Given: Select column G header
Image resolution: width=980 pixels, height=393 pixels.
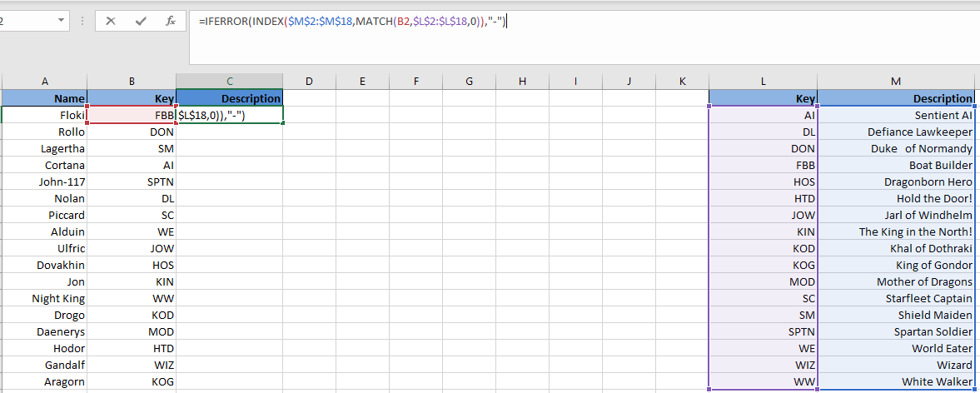Looking at the screenshot, I should tap(469, 81).
